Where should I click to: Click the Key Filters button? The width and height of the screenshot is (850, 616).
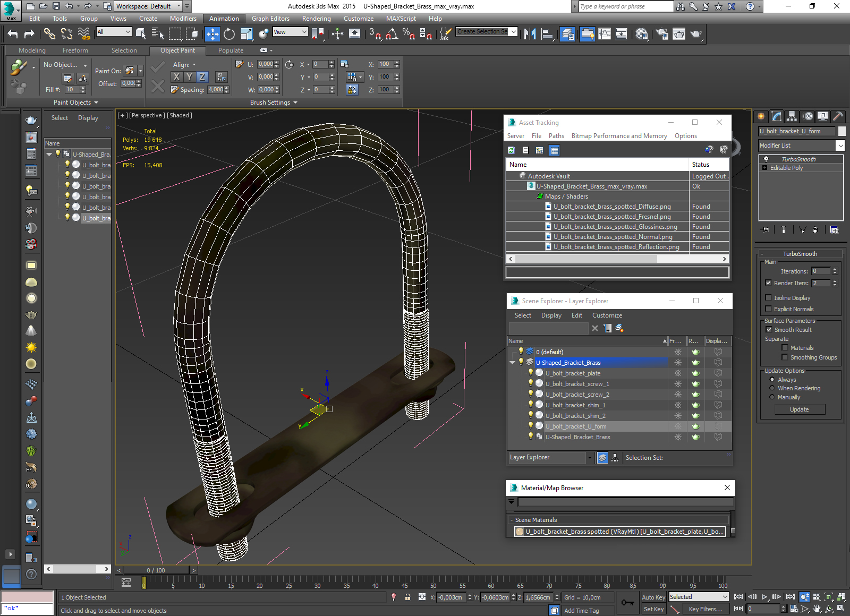705,609
